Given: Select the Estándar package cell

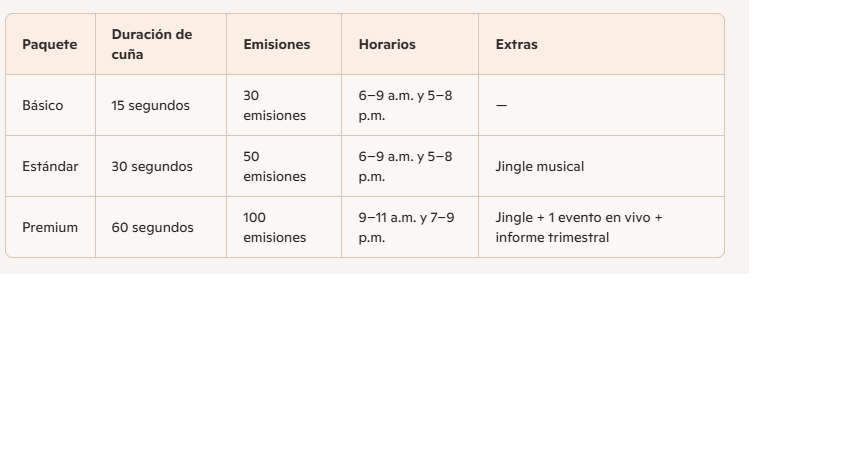Looking at the screenshot, I should (x=50, y=167).
